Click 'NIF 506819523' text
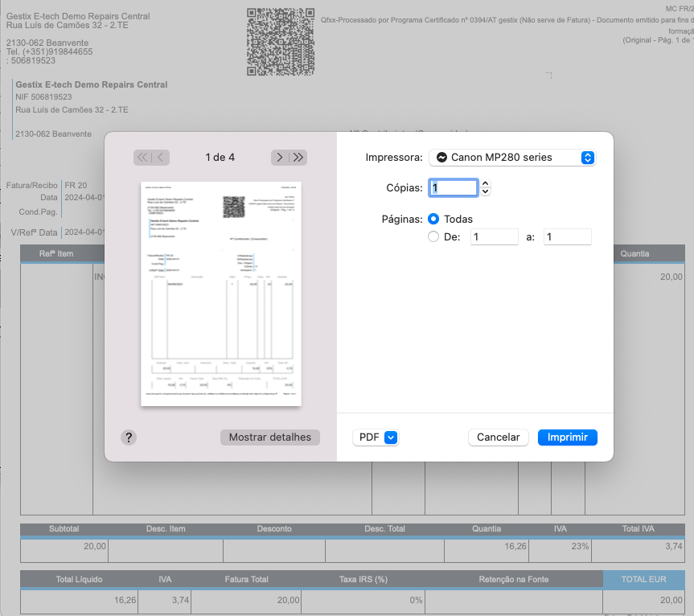This screenshot has width=694, height=616. point(43,97)
